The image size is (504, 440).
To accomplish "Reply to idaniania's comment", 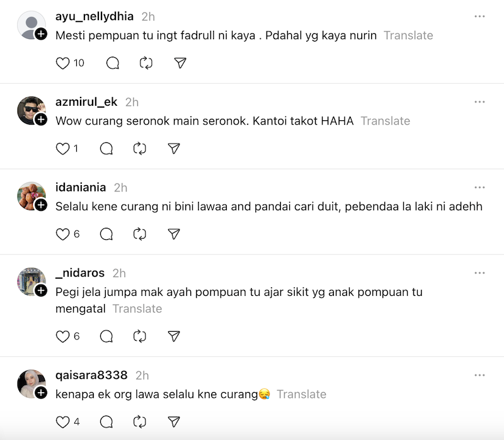I will point(106,234).
